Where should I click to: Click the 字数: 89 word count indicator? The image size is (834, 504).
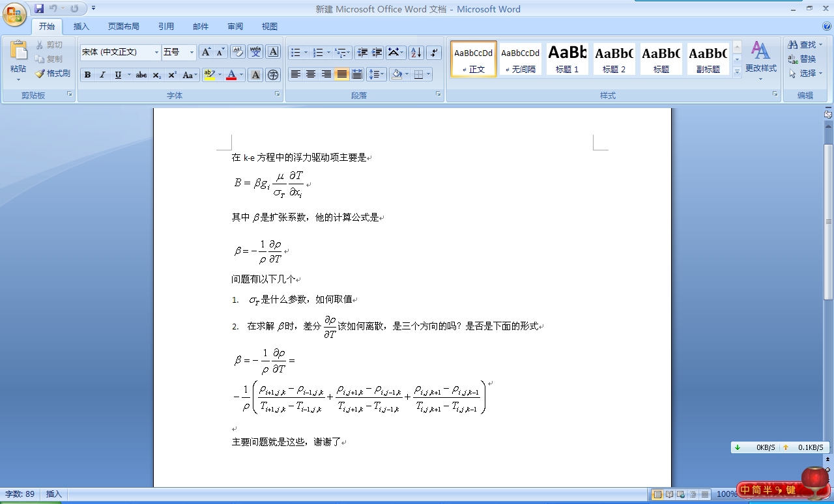point(20,494)
